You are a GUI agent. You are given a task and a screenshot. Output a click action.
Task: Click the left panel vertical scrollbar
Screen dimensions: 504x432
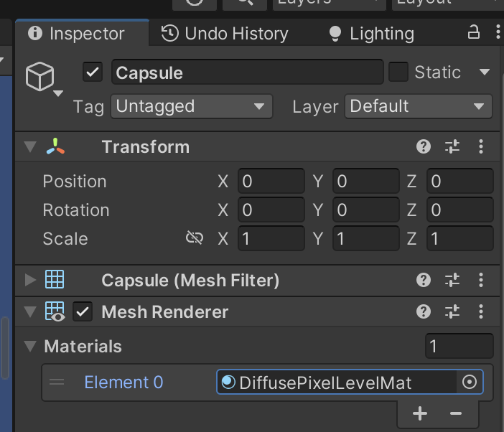click(x=5, y=349)
